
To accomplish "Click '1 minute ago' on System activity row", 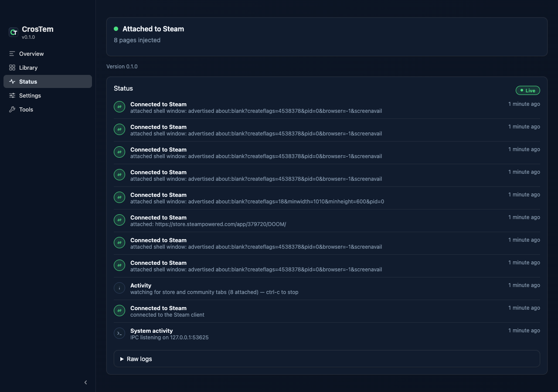I will click(x=524, y=331).
